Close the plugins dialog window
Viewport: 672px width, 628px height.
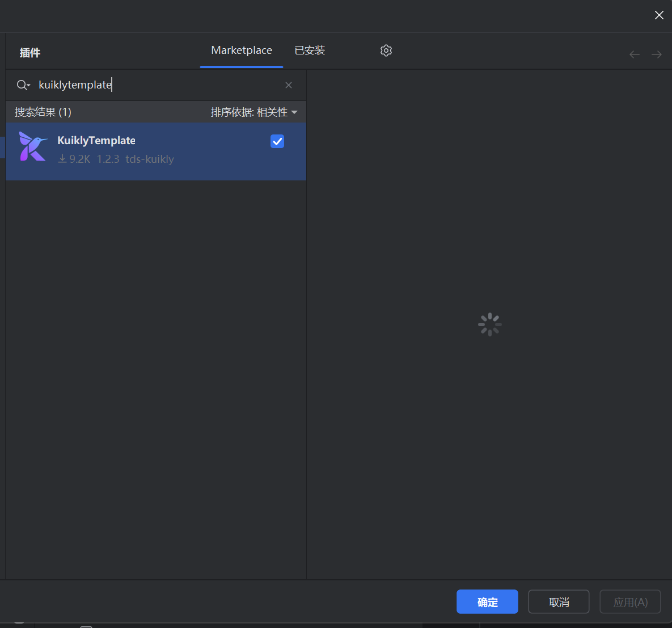tap(659, 15)
